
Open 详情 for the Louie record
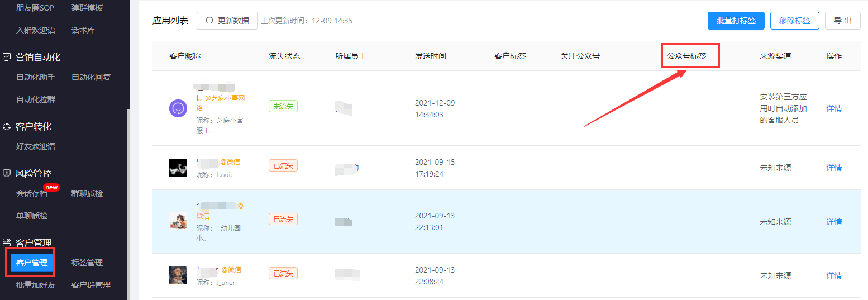click(834, 168)
